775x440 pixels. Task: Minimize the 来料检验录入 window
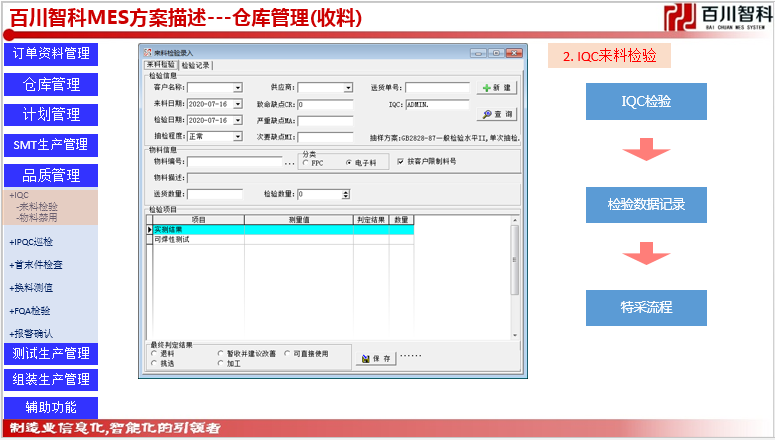click(478, 53)
